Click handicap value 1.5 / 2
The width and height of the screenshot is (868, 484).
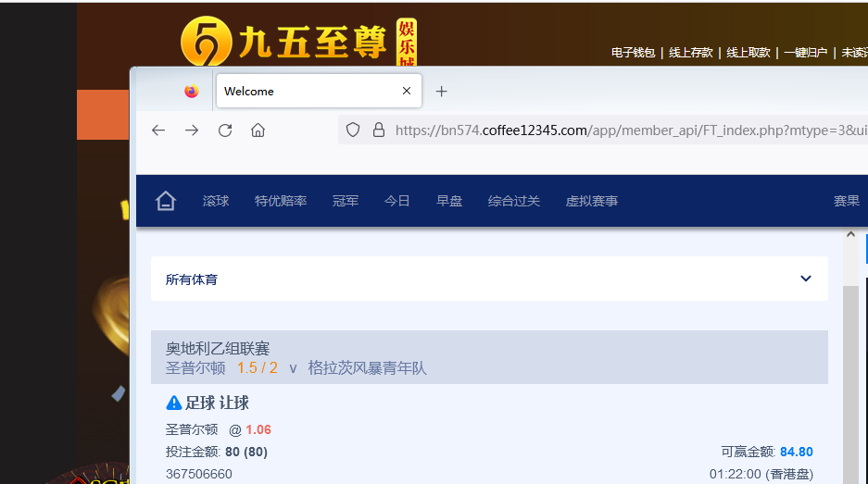coord(258,368)
